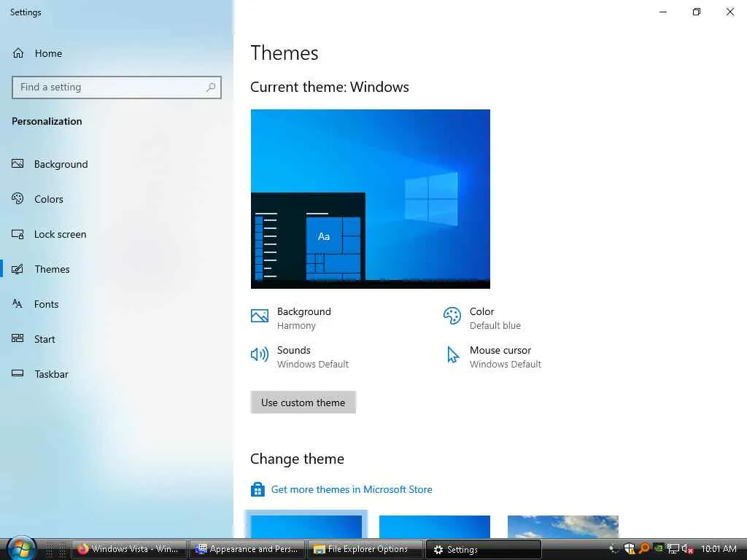Open Windows Security shield tray icon

(630, 548)
